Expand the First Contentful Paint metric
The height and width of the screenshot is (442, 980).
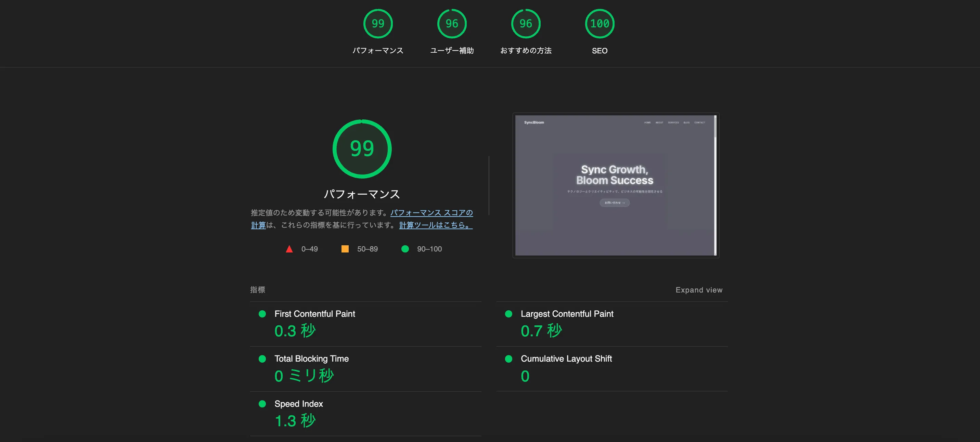point(365,324)
